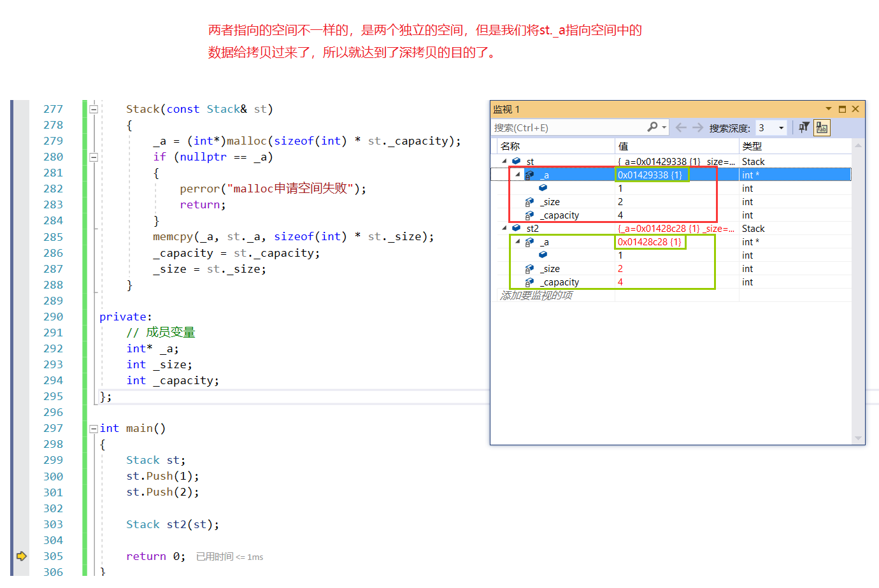Click the perror malloc failure line

(273, 189)
